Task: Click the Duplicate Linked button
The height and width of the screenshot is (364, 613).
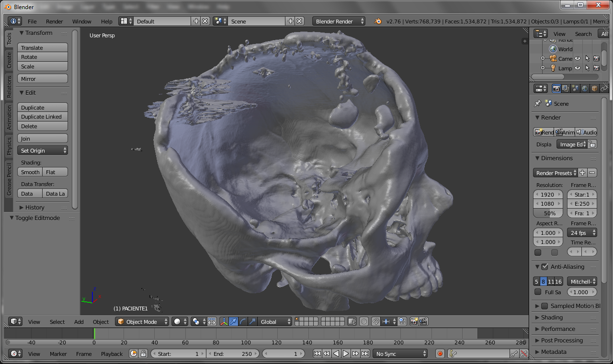Action: tap(43, 117)
